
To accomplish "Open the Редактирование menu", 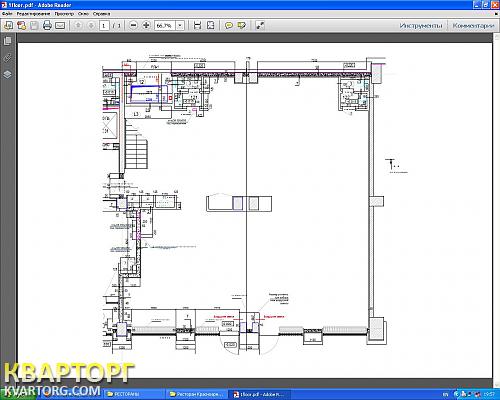I will point(33,14).
